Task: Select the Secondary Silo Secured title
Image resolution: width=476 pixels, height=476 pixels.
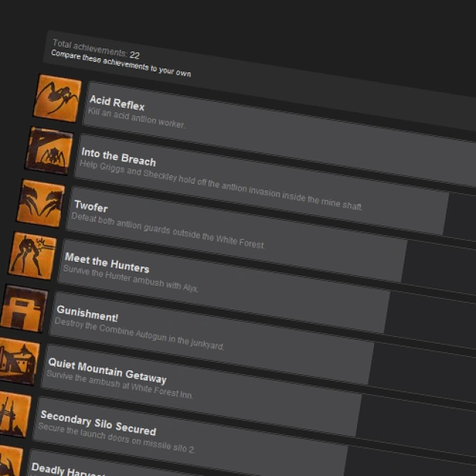Action: (98, 422)
